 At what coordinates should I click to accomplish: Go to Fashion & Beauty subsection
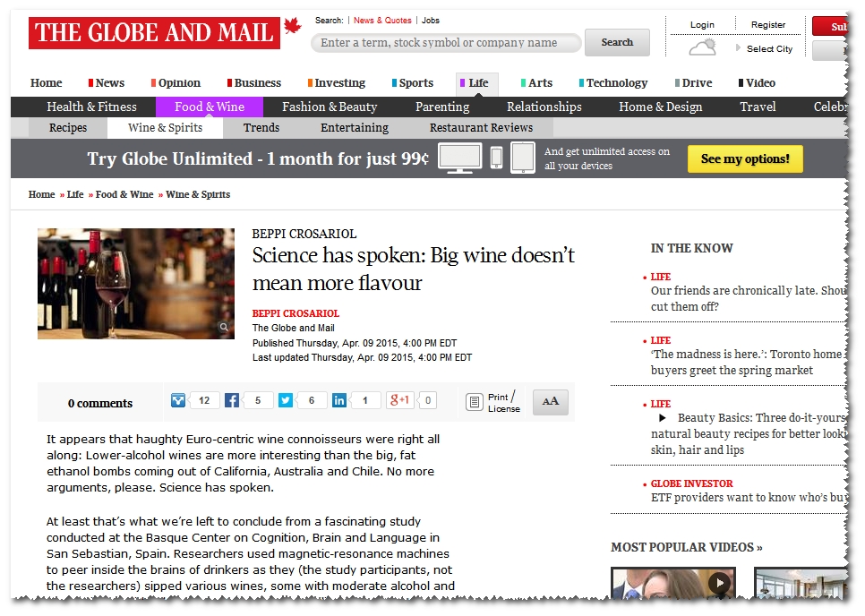tap(330, 107)
